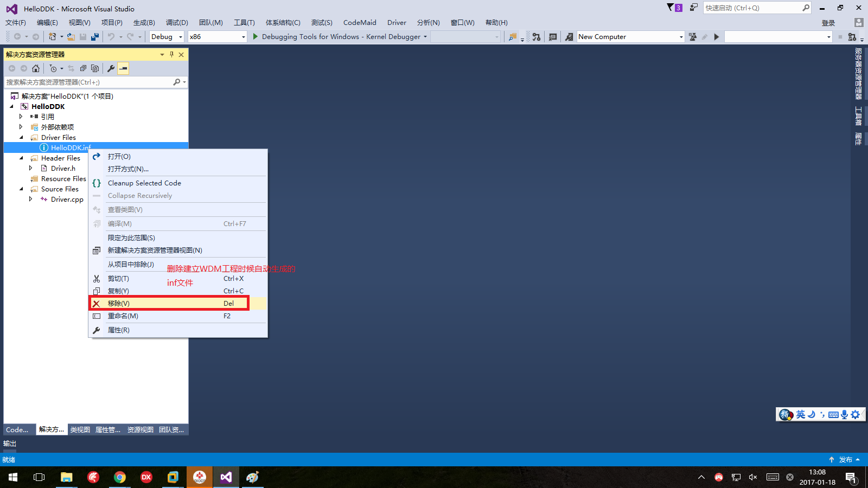Click the icon left of New Computer
868x488 pixels.
point(569,37)
